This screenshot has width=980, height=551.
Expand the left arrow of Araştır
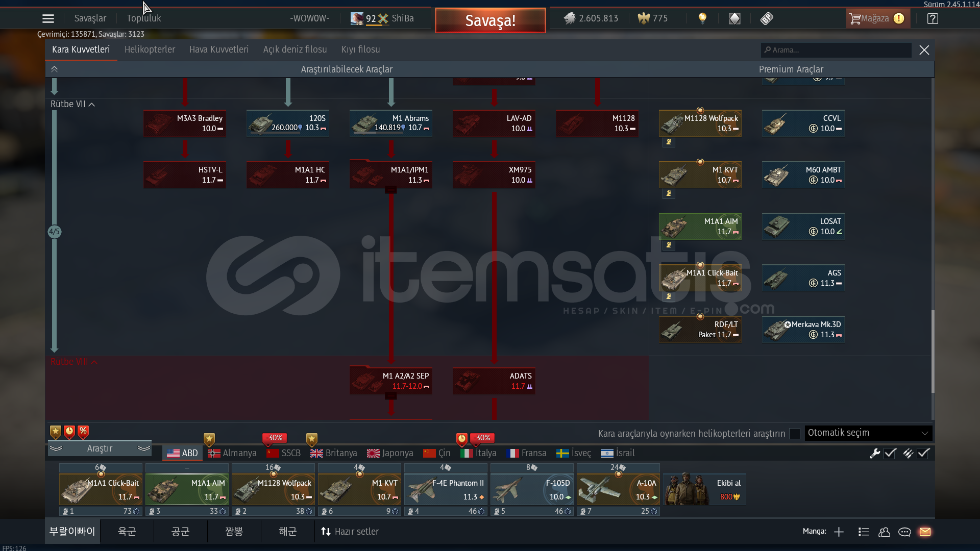56,448
